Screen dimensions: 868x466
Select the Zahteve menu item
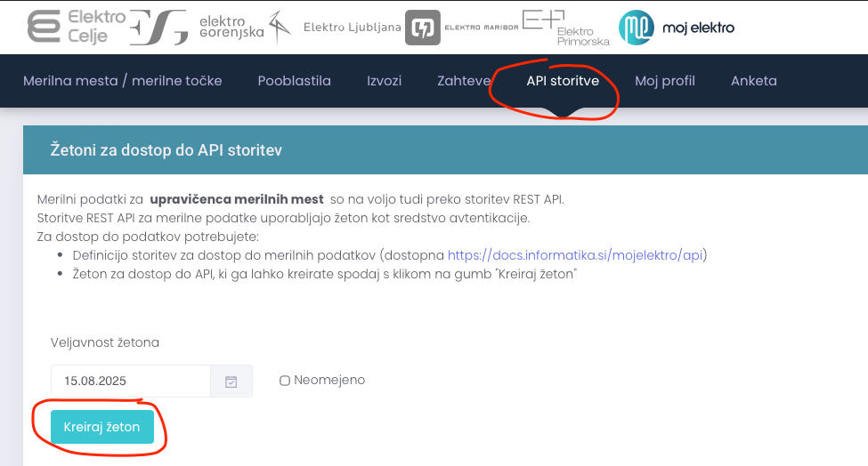(x=464, y=81)
